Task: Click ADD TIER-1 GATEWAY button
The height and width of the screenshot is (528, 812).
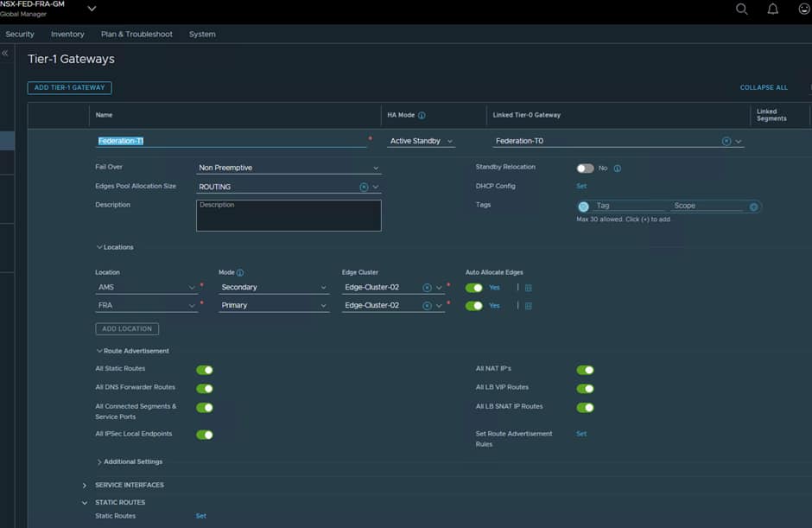Action: click(x=69, y=87)
